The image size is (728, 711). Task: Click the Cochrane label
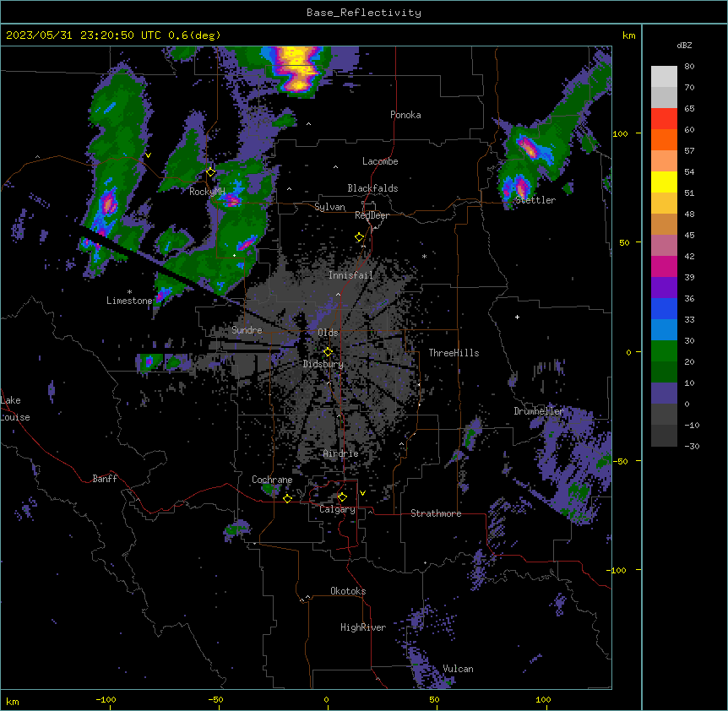point(272,480)
